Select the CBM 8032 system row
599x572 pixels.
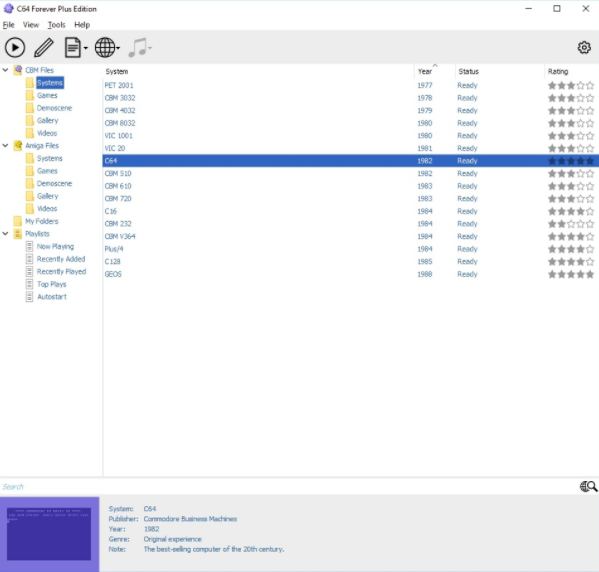click(351, 123)
